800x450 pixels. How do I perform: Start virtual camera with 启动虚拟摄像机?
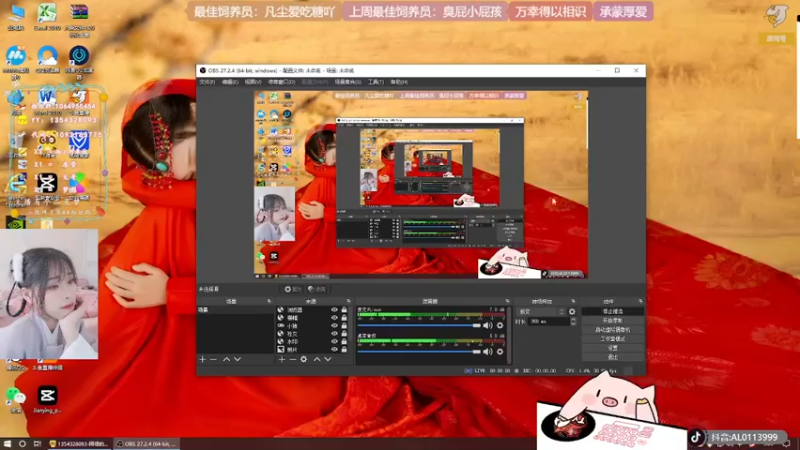pyautogui.click(x=612, y=330)
